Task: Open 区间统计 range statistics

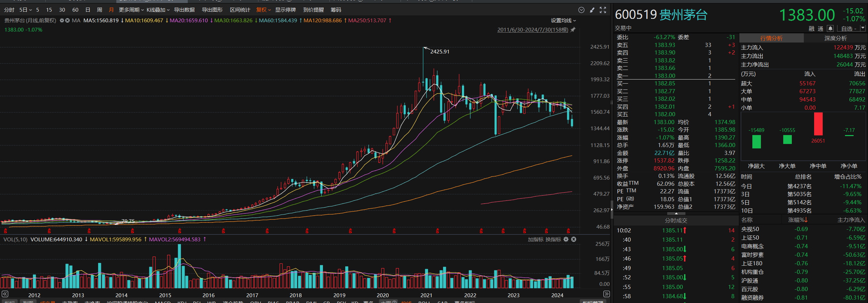Action: pos(240,10)
